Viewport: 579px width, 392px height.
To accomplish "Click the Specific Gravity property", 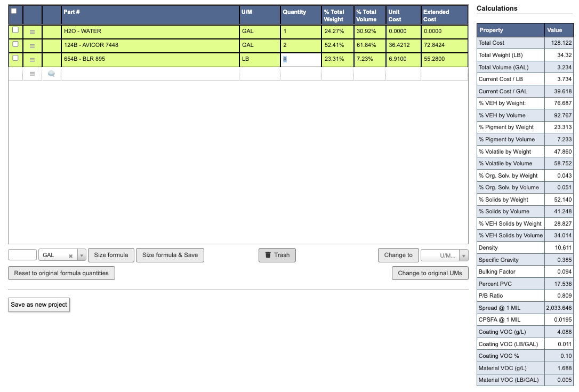I will [x=498, y=260].
